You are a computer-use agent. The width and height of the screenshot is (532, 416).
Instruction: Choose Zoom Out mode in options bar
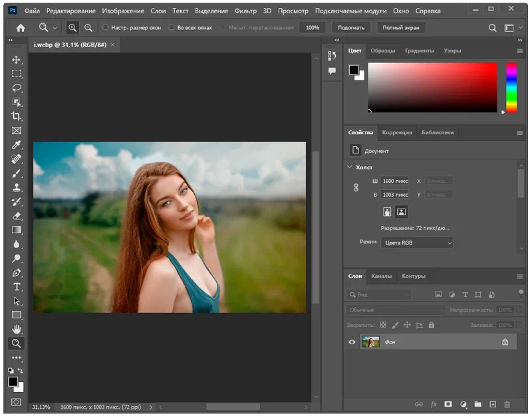pos(88,28)
